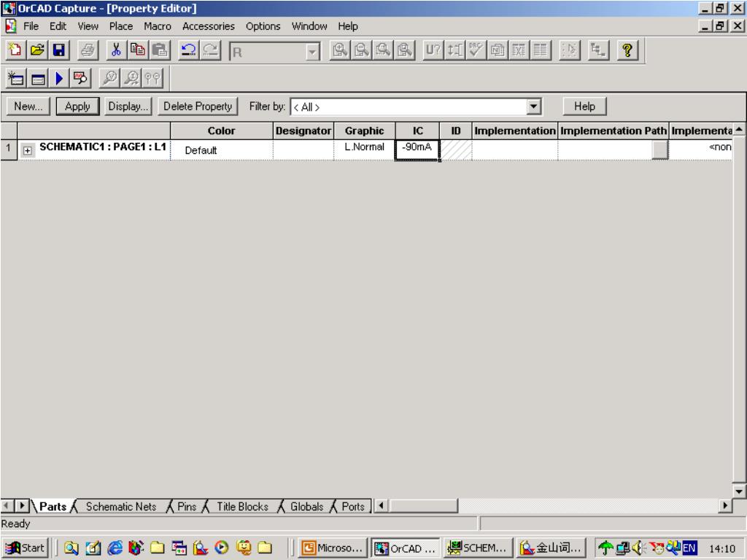Click the Help button beside the filter

(584, 106)
